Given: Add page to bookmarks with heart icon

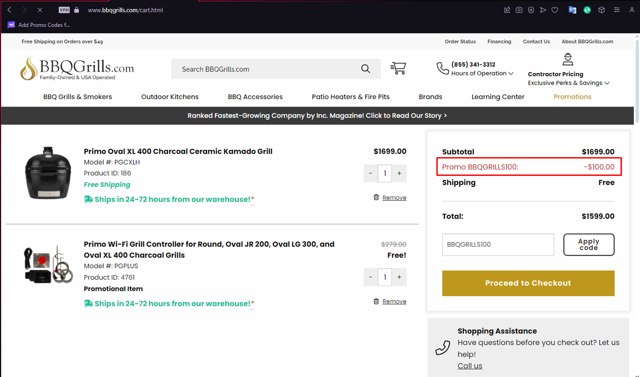Looking at the screenshot, I should pyautogui.click(x=555, y=10).
